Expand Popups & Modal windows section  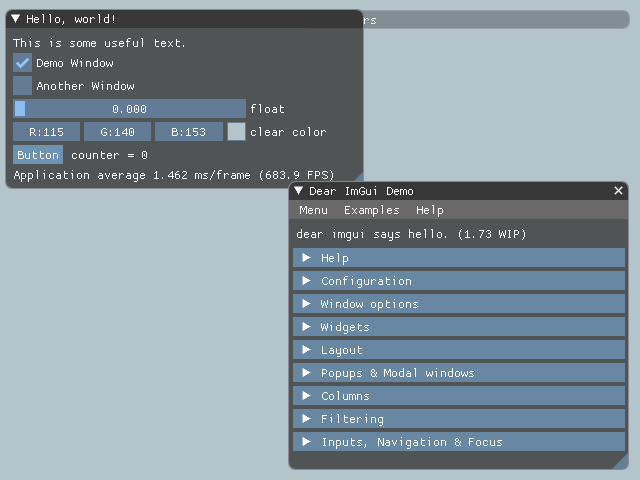(458, 373)
